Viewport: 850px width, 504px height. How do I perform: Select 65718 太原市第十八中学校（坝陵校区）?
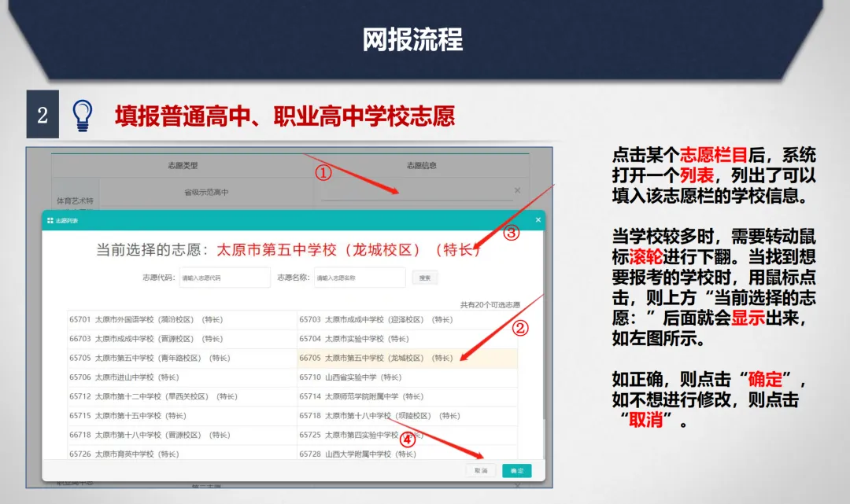coord(407,416)
